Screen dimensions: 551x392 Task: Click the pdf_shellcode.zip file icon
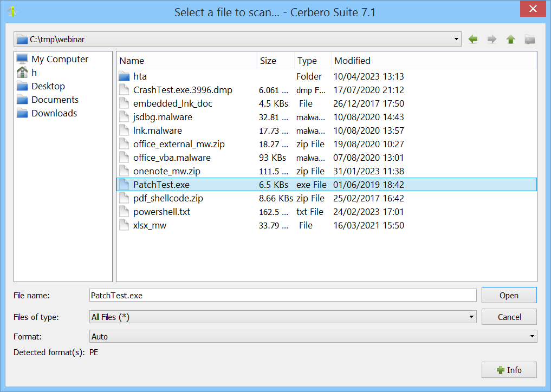point(124,198)
